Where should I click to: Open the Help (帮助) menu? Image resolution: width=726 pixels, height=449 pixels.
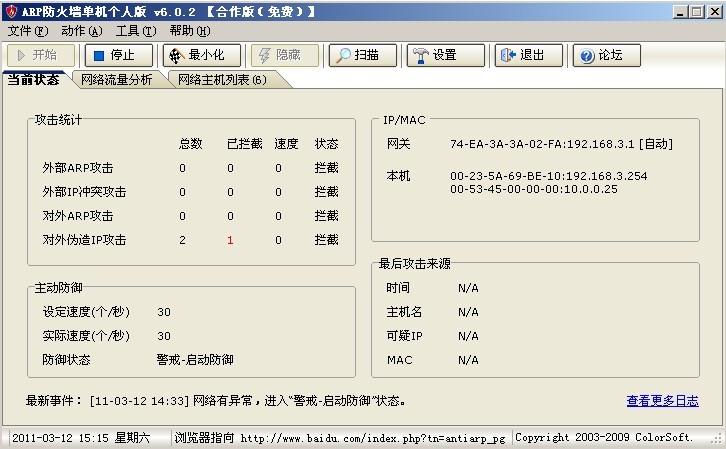[x=189, y=31]
